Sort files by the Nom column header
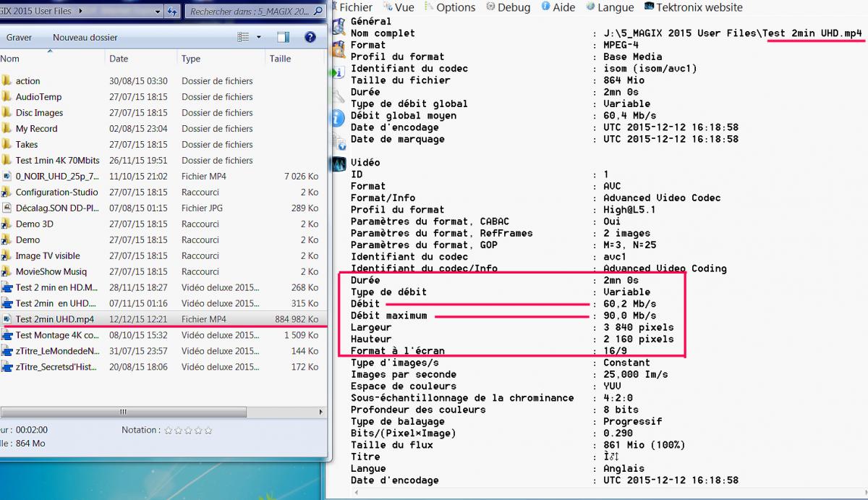 click(x=52, y=59)
